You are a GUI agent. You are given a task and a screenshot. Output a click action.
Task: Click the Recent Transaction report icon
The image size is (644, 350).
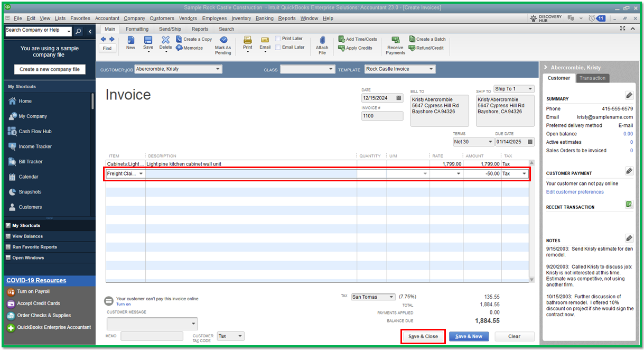point(629,205)
